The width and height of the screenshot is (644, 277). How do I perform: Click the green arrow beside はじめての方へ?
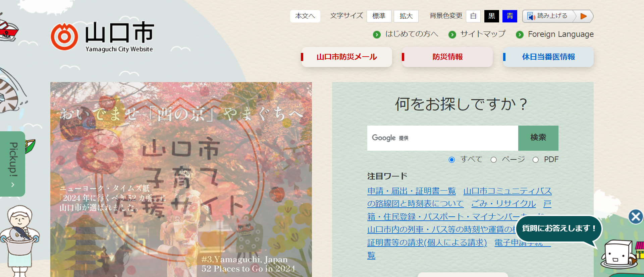[377, 34]
